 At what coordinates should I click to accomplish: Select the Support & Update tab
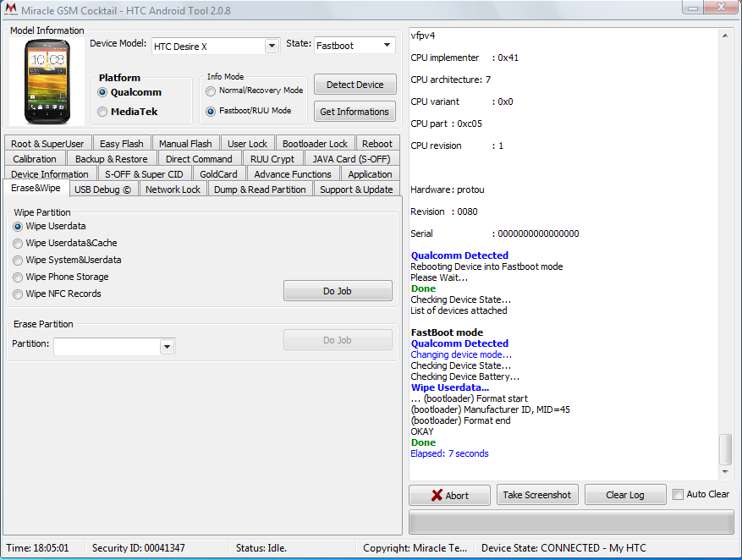tap(356, 189)
